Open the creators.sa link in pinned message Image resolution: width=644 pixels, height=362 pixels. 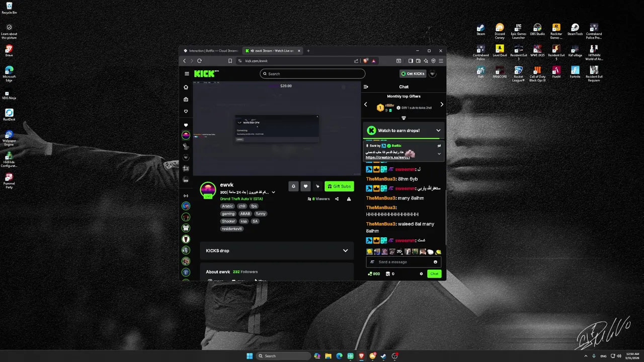coord(387,157)
